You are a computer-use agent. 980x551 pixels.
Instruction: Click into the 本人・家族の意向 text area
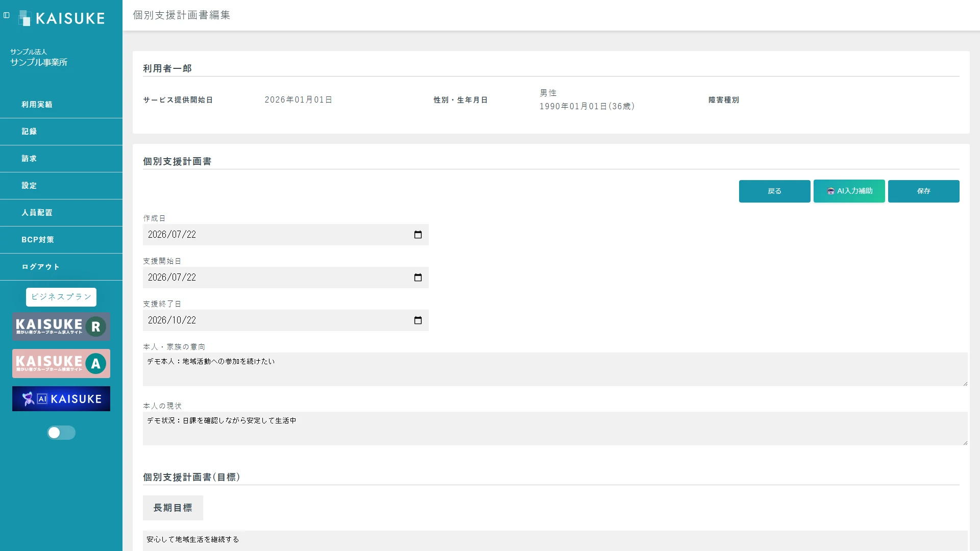tap(555, 369)
